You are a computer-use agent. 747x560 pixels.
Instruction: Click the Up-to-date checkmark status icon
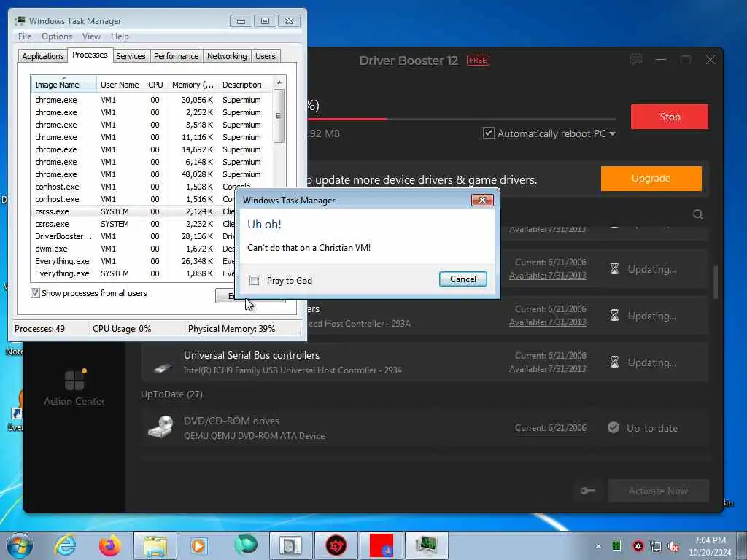tap(614, 427)
